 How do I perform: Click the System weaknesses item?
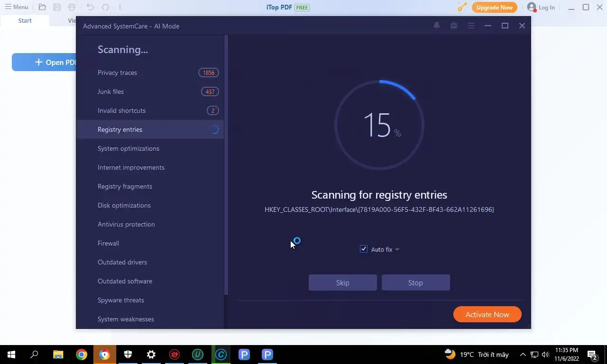pyautogui.click(x=150, y=319)
